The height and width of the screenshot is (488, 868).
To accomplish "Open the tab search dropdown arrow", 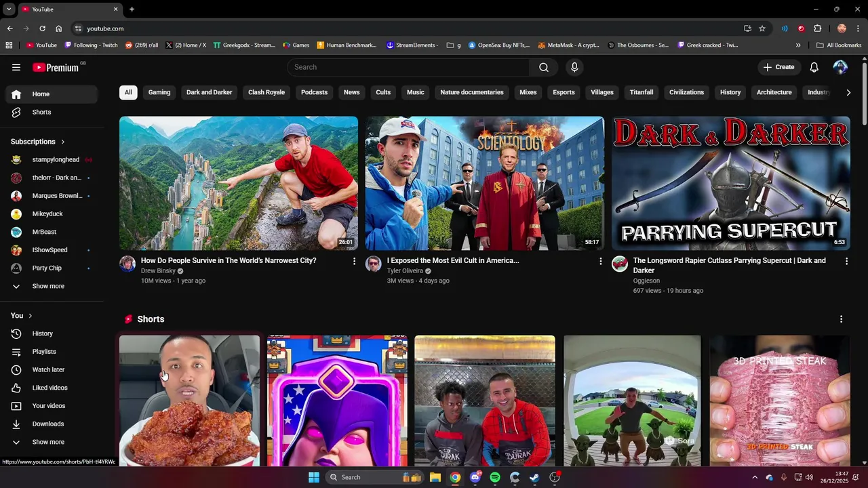I will pyautogui.click(x=9, y=9).
